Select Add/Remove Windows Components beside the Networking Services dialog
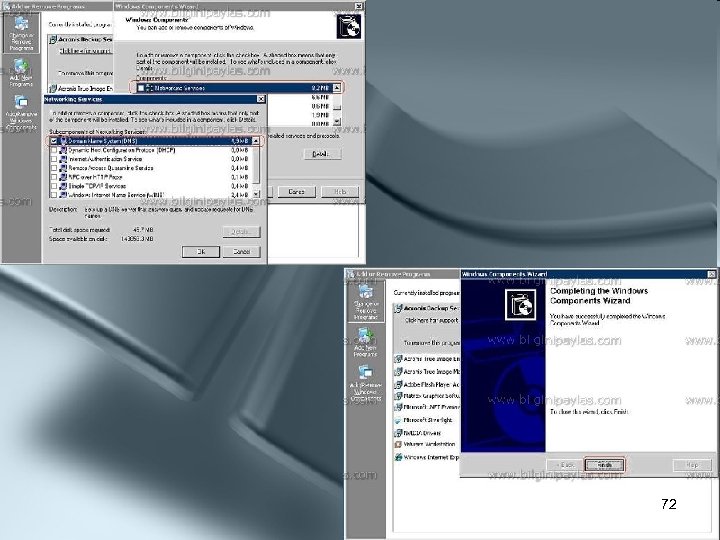The image size is (720, 540). point(21,112)
